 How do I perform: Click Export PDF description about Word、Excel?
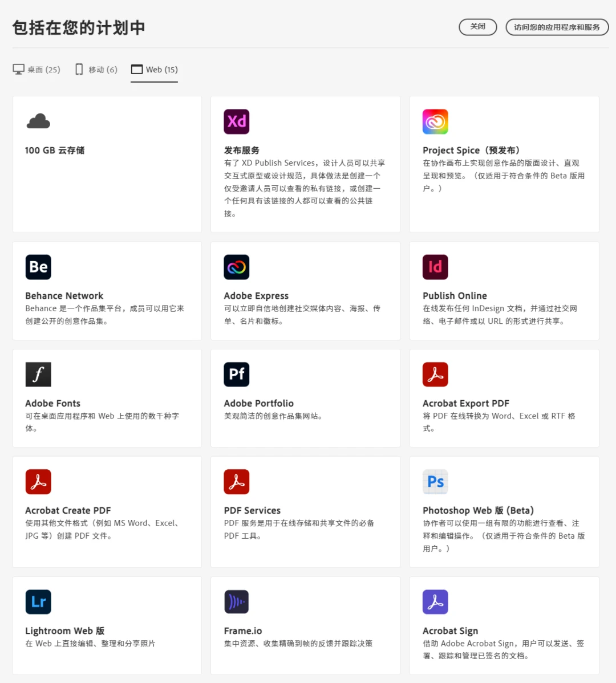pyautogui.click(x=499, y=422)
